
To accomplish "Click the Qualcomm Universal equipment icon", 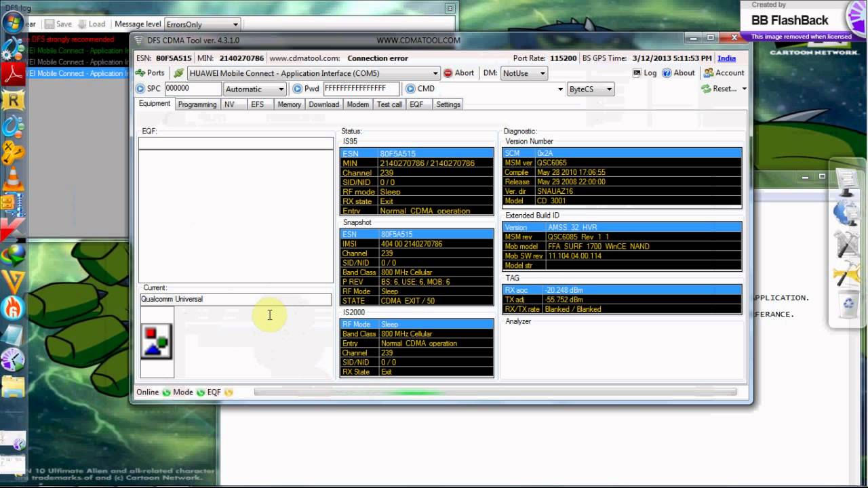I will [157, 342].
